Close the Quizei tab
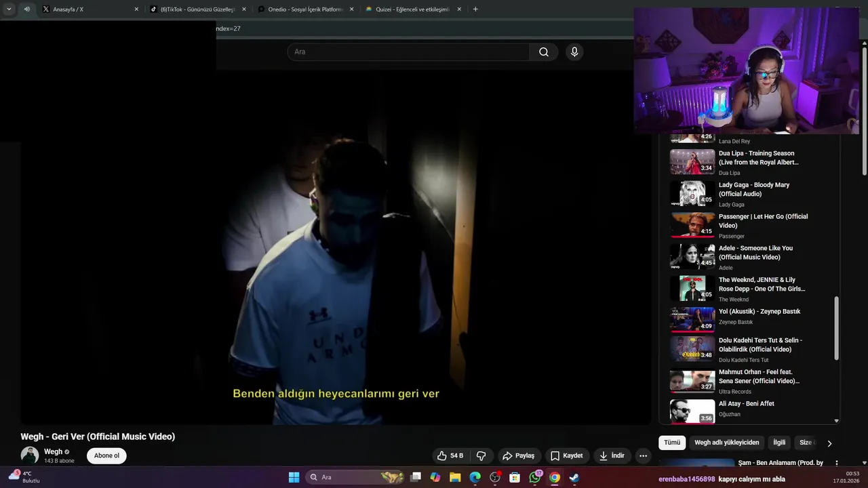This screenshot has height=488, width=868. point(459,9)
